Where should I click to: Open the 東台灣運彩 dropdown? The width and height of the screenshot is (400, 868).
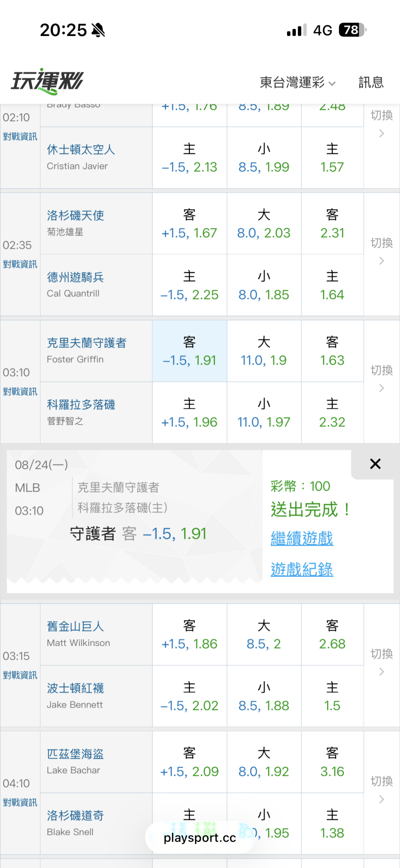click(x=297, y=82)
